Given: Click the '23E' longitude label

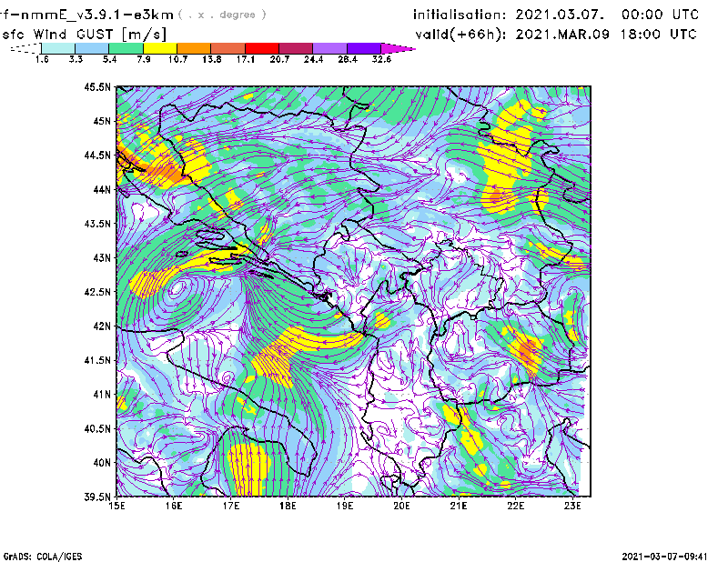Looking at the screenshot, I should [x=572, y=506].
